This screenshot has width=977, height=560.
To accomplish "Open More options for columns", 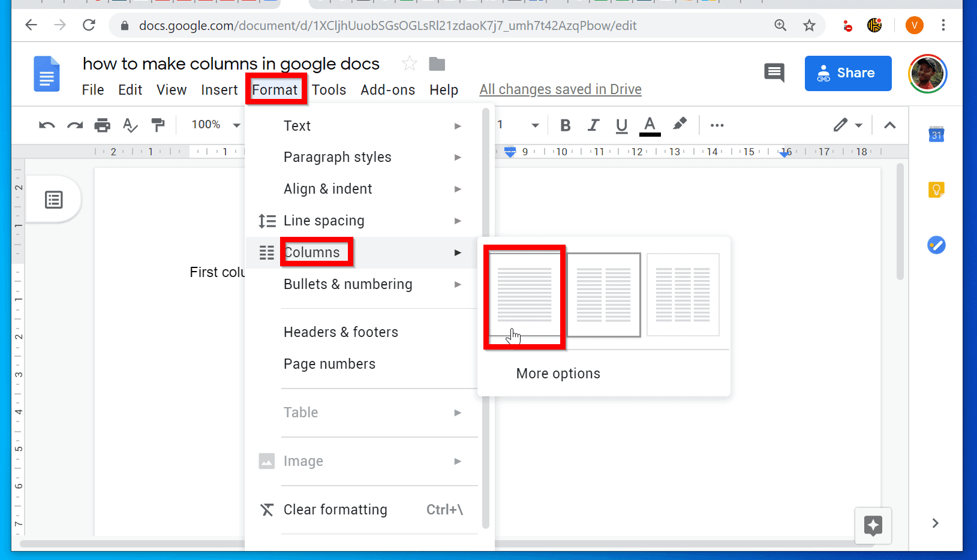I will point(558,373).
